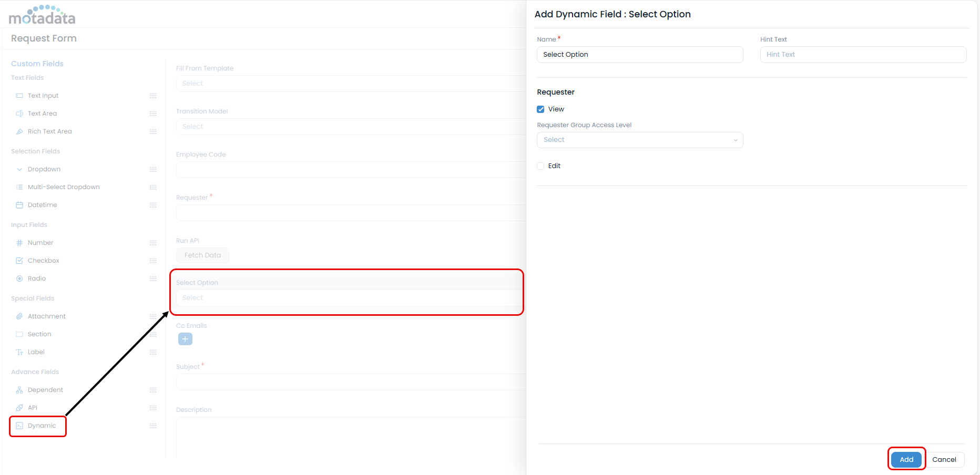Click the Cancel button
Viewport: 980px width, 475px height.
click(x=944, y=459)
